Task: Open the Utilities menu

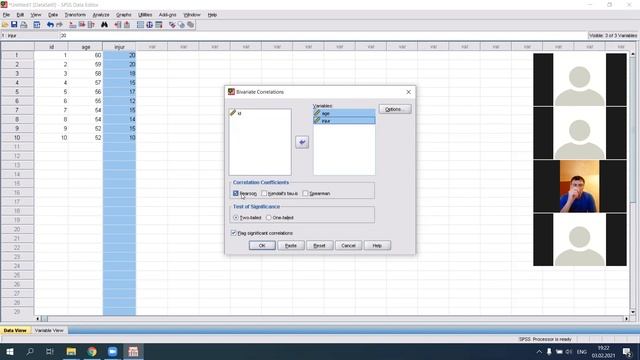Action: (145, 15)
